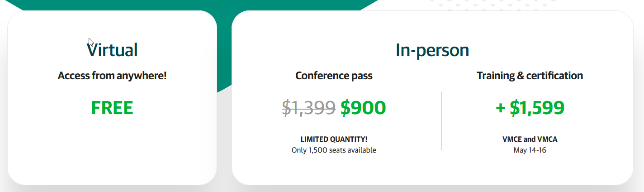Click the May 14-16 date text
The height and width of the screenshot is (192, 644).
click(x=530, y=150)
